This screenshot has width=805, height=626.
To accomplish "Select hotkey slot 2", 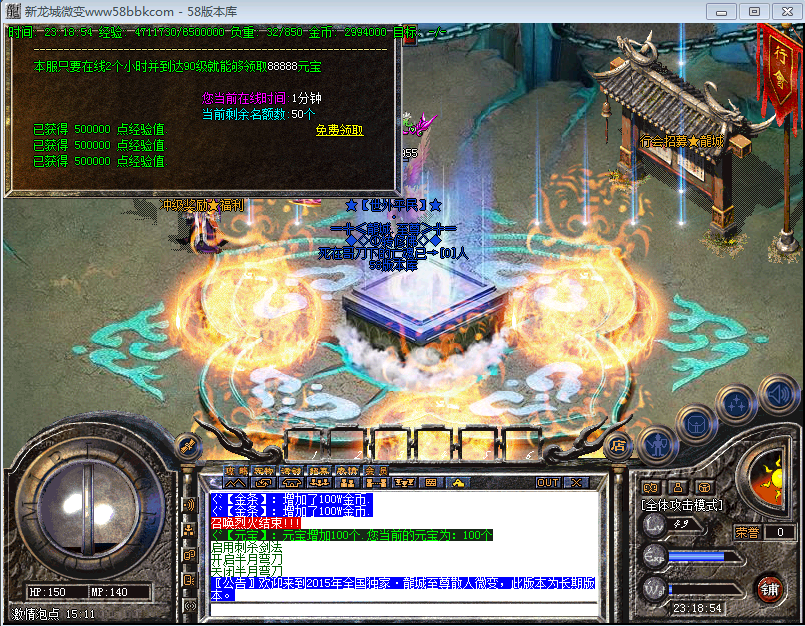I will (x=348, y=445).
